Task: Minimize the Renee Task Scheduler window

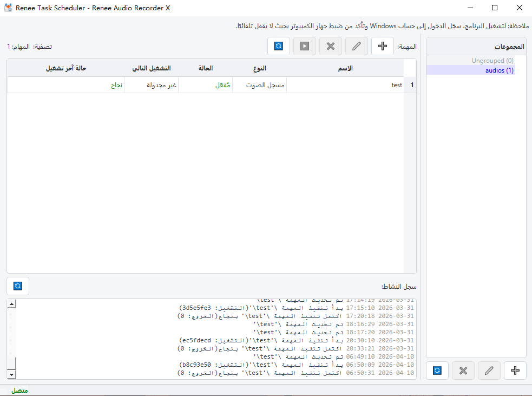Action: [x=470, y=8]
